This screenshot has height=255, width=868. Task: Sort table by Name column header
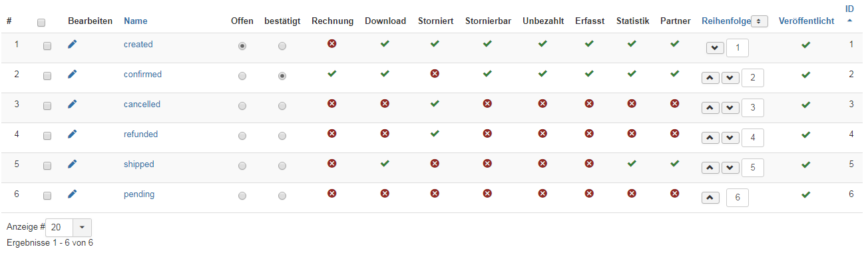point(136,21)
